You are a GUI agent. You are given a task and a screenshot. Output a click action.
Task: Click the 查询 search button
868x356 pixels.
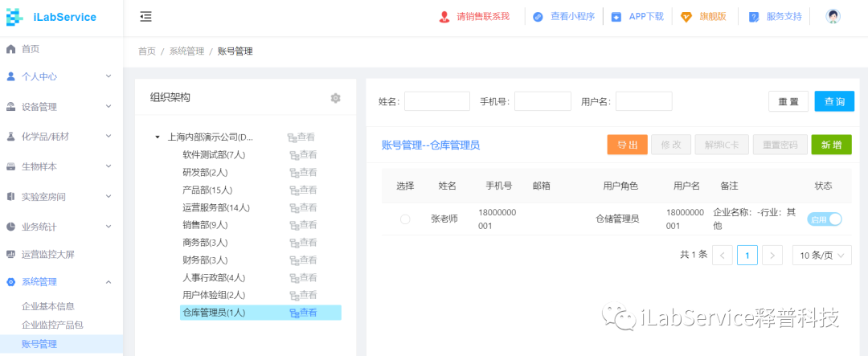(x=834, y=101)
